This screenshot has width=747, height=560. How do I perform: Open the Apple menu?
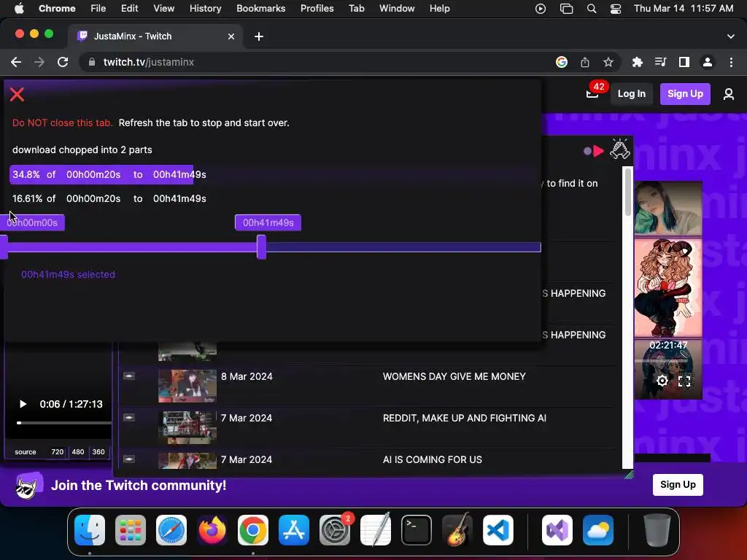click(19, 9)
